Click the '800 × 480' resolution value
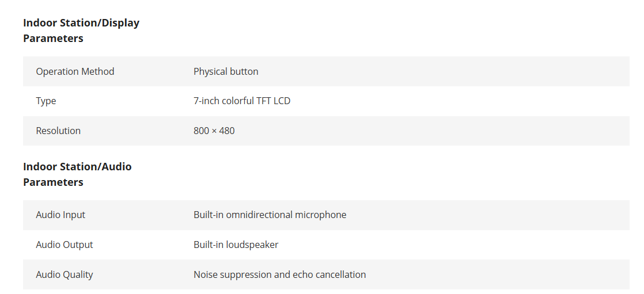 (214, 131)
